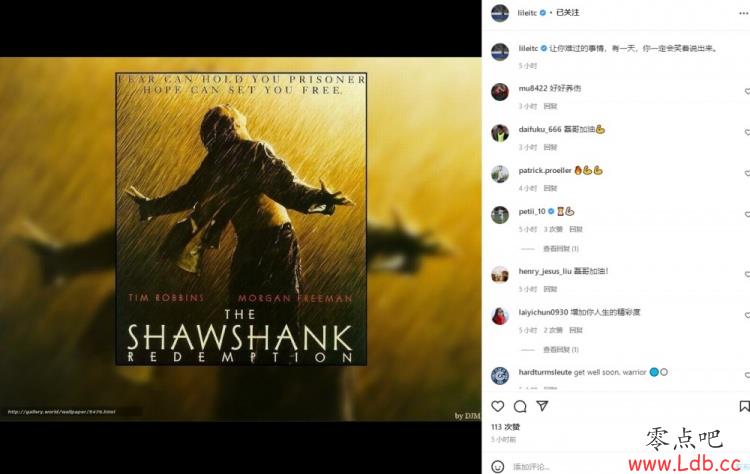Expand view replies under petii_10 comment
Viewport: 750px width, 474px height.
[x=561, y=249]
